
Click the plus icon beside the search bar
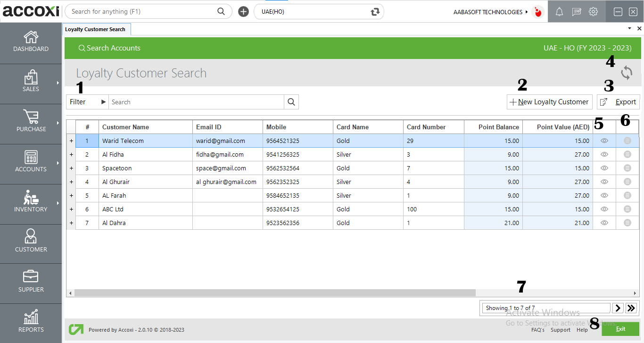[243, 11]
